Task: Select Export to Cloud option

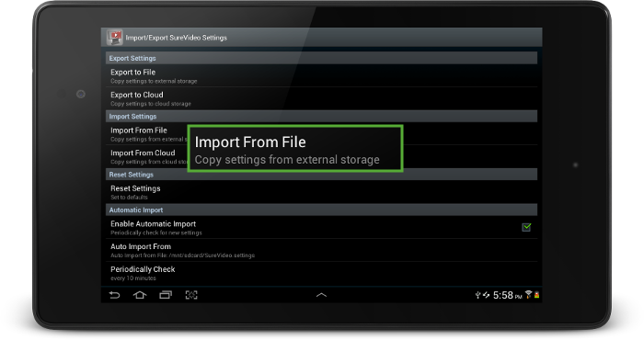Action: coord(321,98)
